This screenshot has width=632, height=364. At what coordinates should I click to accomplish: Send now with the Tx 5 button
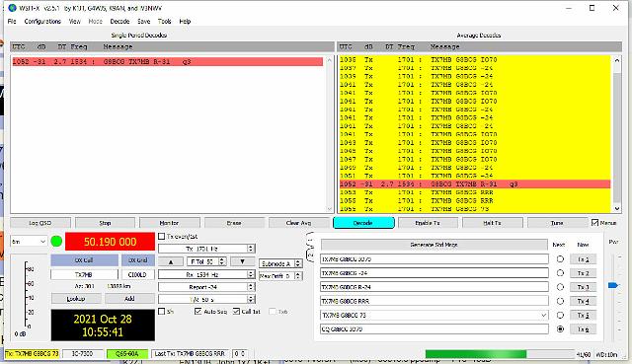(x=584, y=315)
